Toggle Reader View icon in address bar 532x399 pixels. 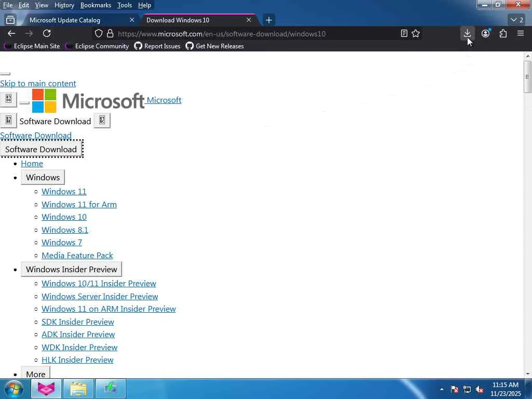[x=404, y=34]
